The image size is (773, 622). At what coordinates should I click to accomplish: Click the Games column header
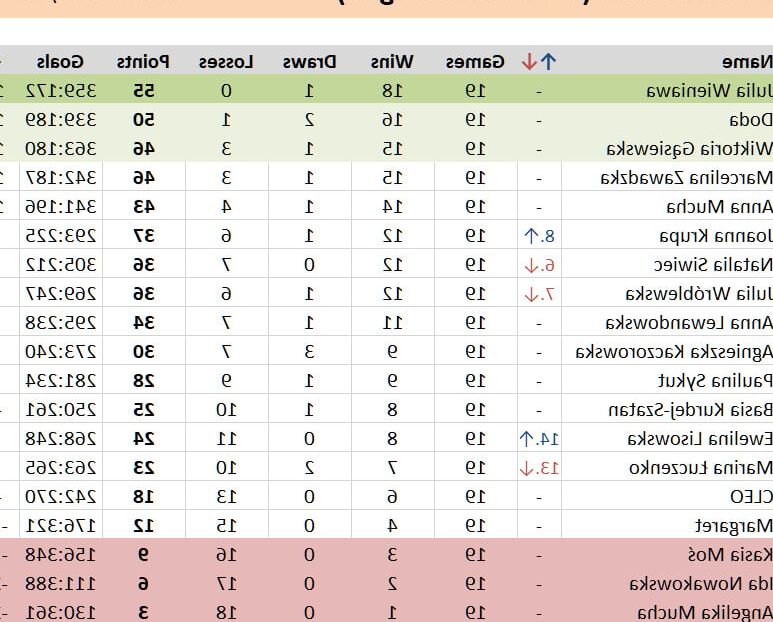[475, 62]
